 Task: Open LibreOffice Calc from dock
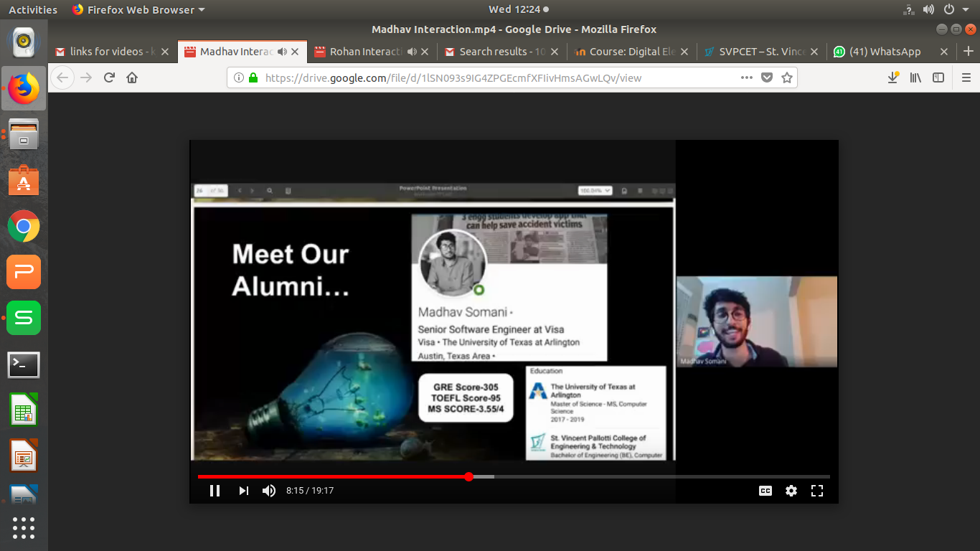(24, 410)
